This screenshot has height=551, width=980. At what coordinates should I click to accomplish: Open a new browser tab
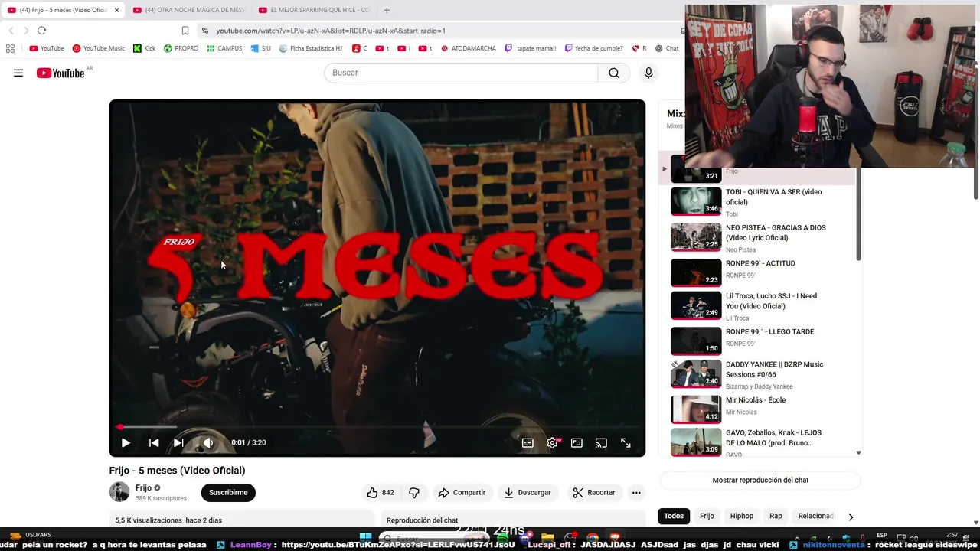pos(387,10)
